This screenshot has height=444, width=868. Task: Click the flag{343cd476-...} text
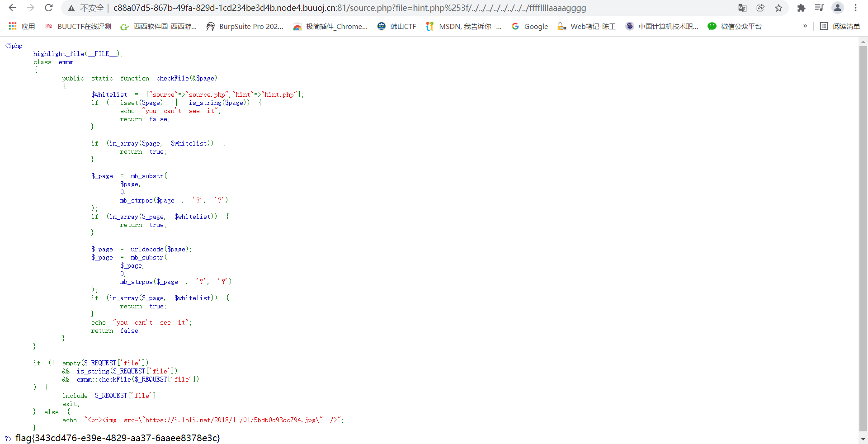point(118,438)
